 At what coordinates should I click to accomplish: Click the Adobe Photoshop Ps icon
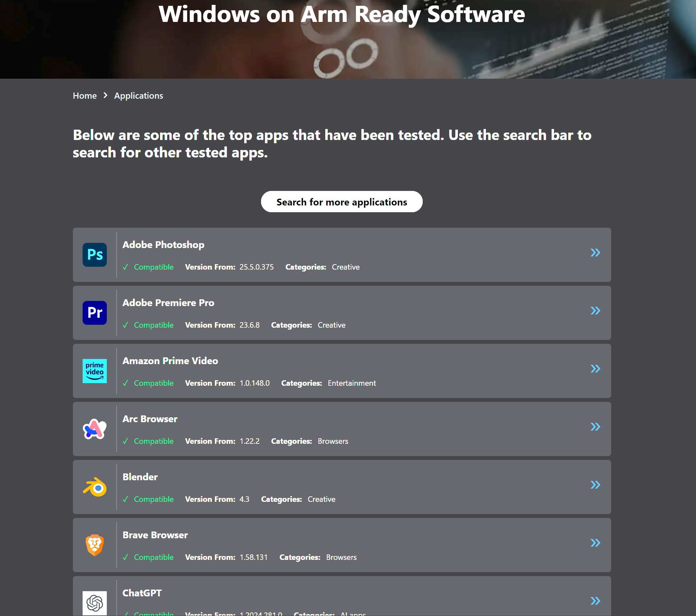tap(95, 254)
